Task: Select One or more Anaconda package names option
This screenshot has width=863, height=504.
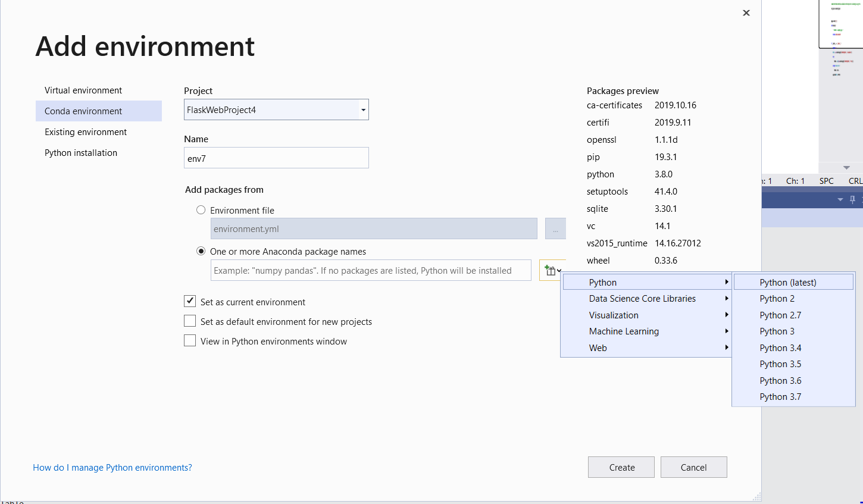Action: point(201,251)
